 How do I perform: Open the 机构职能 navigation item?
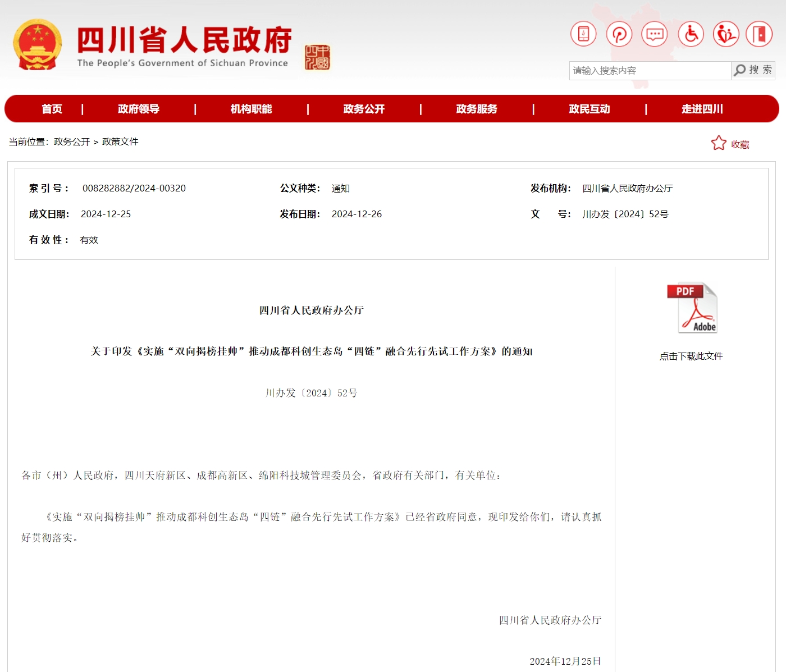[251, 109]
